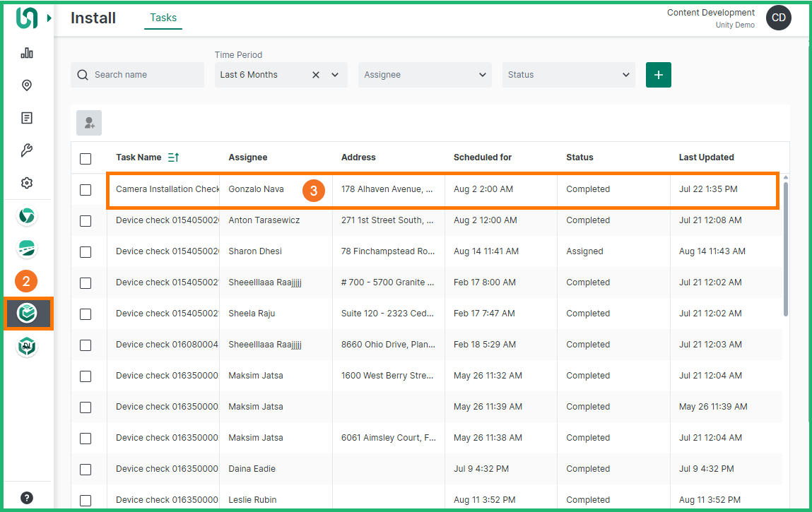Screen dimensions: 812x512
Task: Click the green plus add task button
Action: tap(658, 75)
